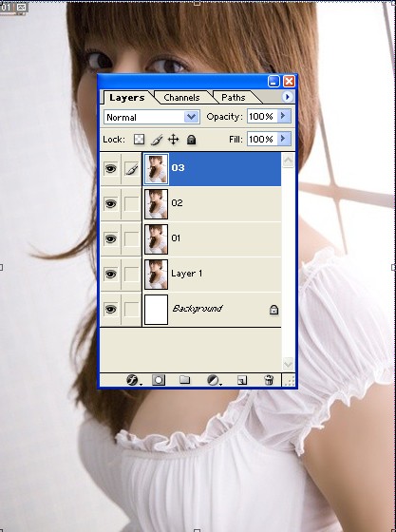Hide layer 03 with its eye icon
The image size is (396, 532).
(x=110, y=169)
